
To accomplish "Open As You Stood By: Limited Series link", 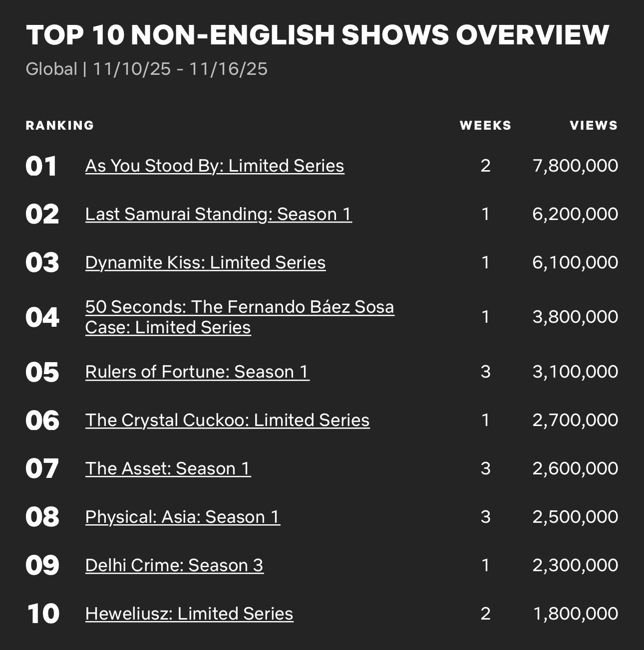I will [215, 166].
